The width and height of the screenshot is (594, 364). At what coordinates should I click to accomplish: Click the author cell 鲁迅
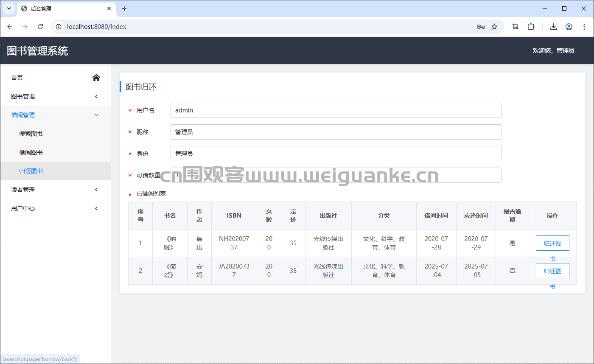pyautogui.click(x=199, y=243)
